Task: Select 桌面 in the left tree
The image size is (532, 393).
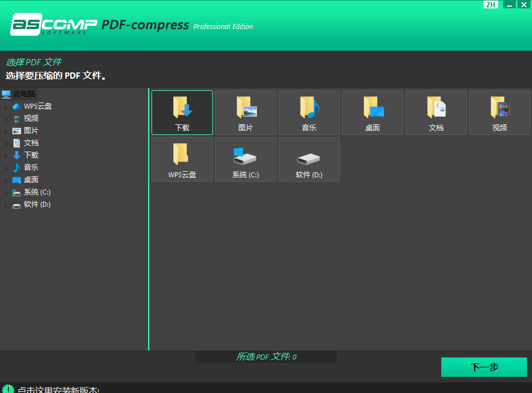Action: point(31,180)
